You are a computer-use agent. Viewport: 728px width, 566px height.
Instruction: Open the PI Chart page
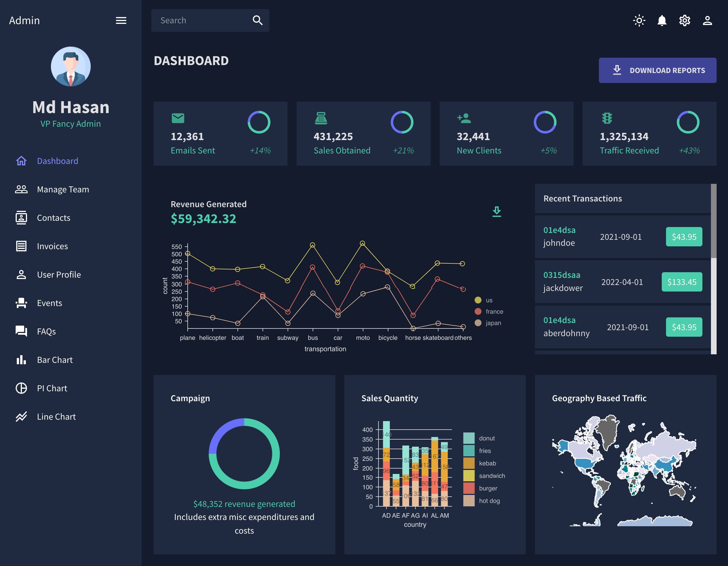(52, 388)
